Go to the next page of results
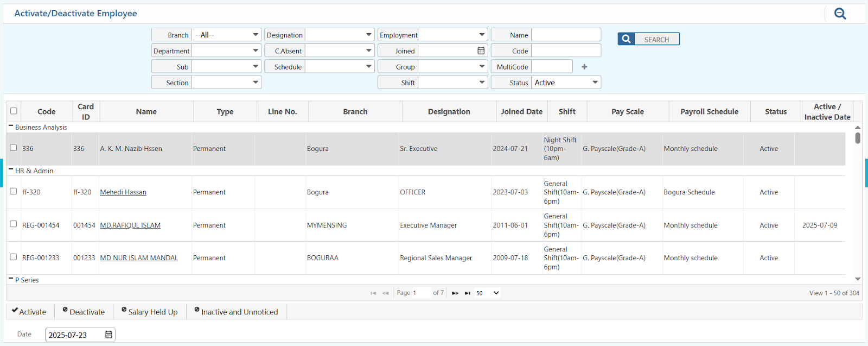The height and width of the screenshot is (346, 868). tap(455, 293)
